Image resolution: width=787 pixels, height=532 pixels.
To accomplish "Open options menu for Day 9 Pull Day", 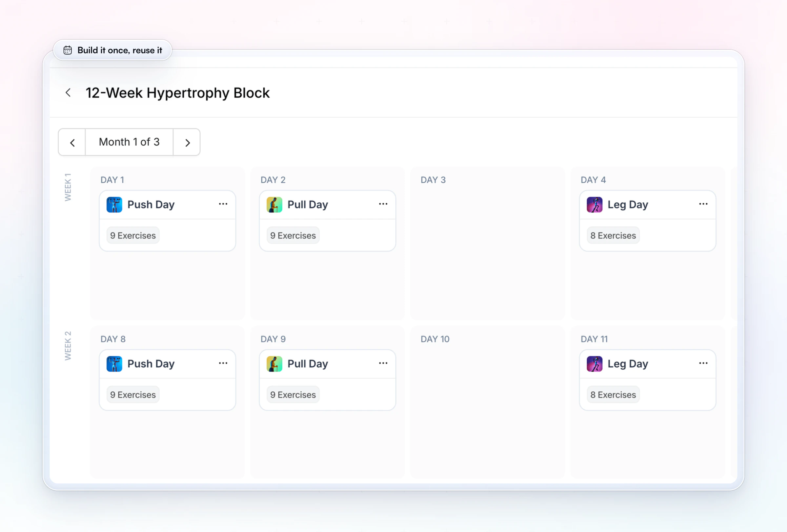I will (x=383, y=363).
